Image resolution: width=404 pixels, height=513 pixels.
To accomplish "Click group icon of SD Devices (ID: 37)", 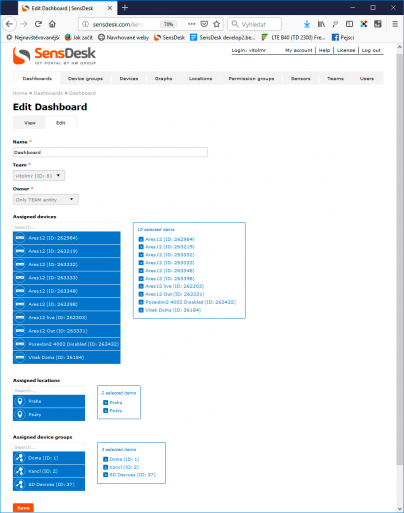I will click(20, 484).
